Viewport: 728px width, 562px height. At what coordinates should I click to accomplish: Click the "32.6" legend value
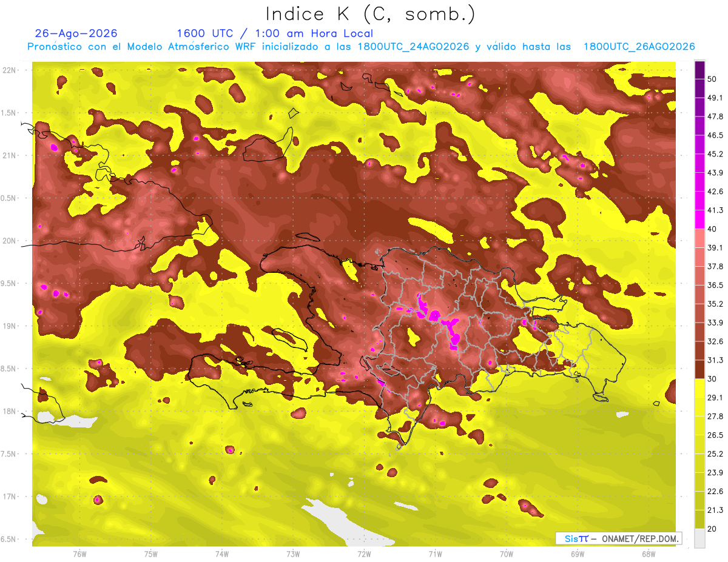[x=715, y=341]
